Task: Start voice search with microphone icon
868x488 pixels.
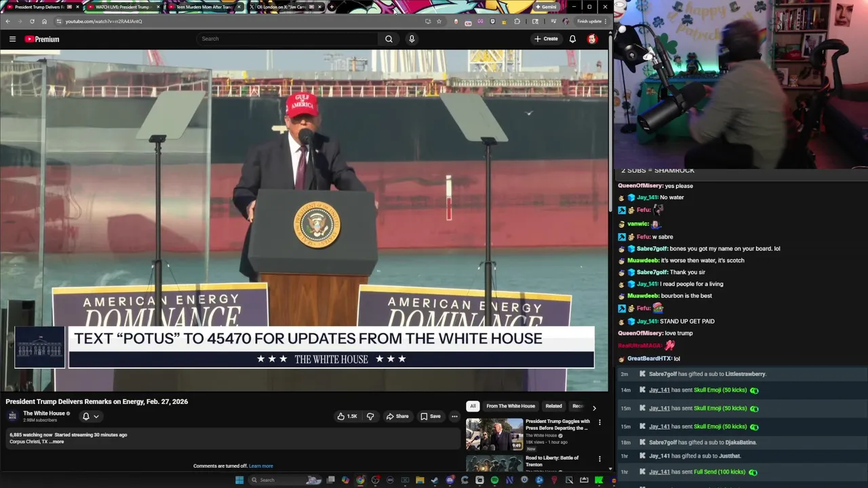Action: 412,39
